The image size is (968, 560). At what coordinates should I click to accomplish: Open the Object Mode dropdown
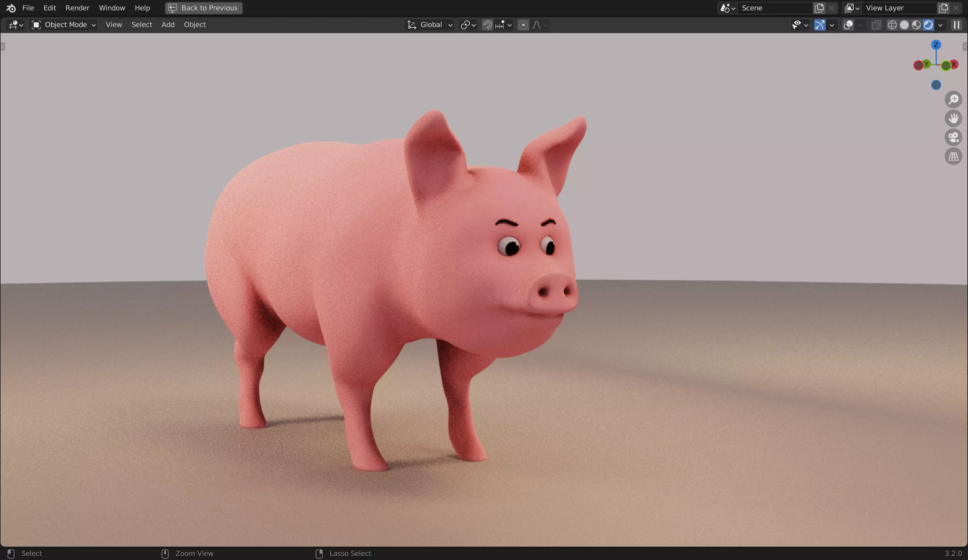pos(64,25)
